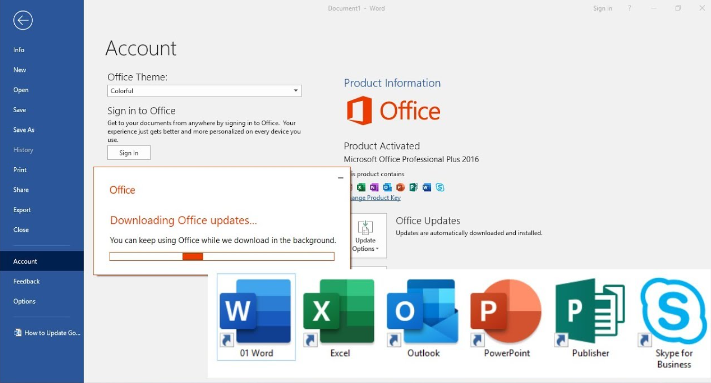
Task: Click the back arrow to leave Backstage
Action: 23,20
